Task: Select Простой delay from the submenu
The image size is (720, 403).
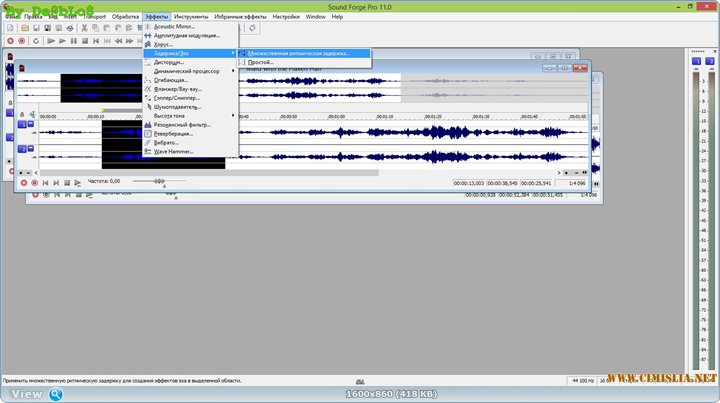Action: pyautogui.click(x=262, y=62)
